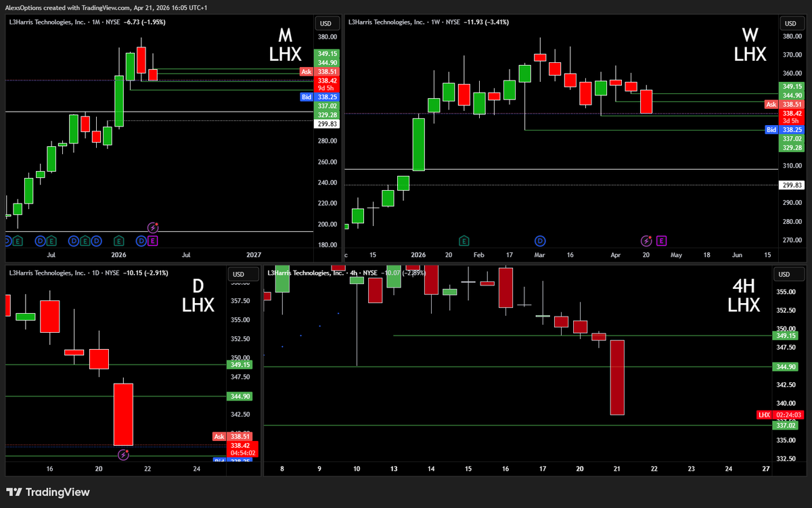Click the 352.50 price tick on daily axis
Screen dimensions: 812x508
tap(240, 339)
